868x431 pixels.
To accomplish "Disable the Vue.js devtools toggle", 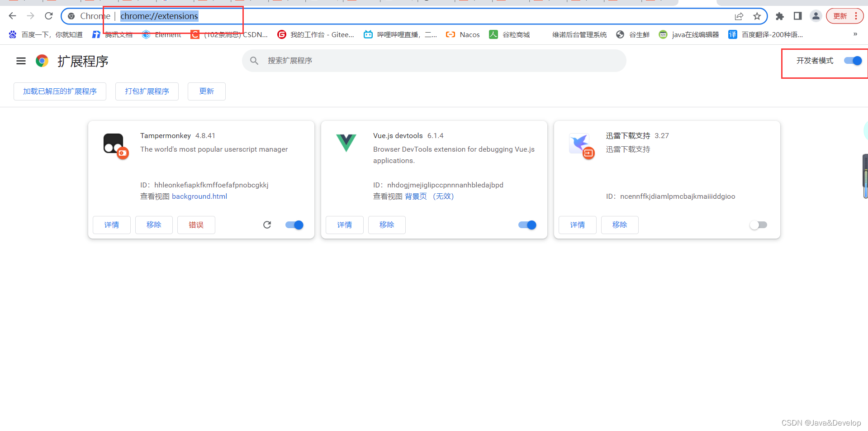I will coord(527,225).
